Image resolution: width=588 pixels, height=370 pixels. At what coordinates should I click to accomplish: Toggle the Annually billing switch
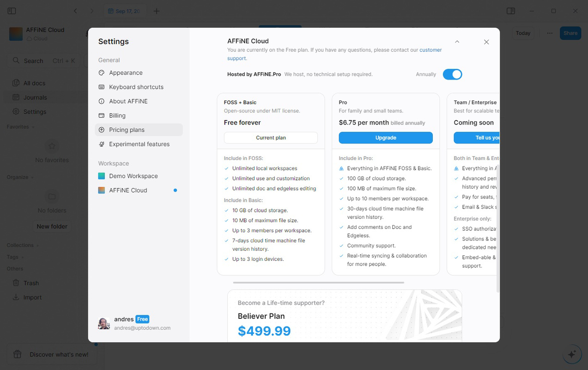(452, 74)
